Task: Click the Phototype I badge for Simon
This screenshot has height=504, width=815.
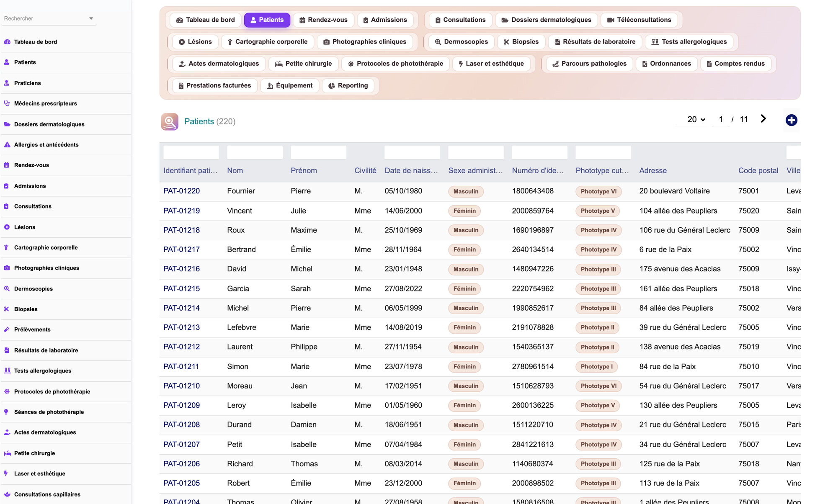Action: [x=596, y=367]
